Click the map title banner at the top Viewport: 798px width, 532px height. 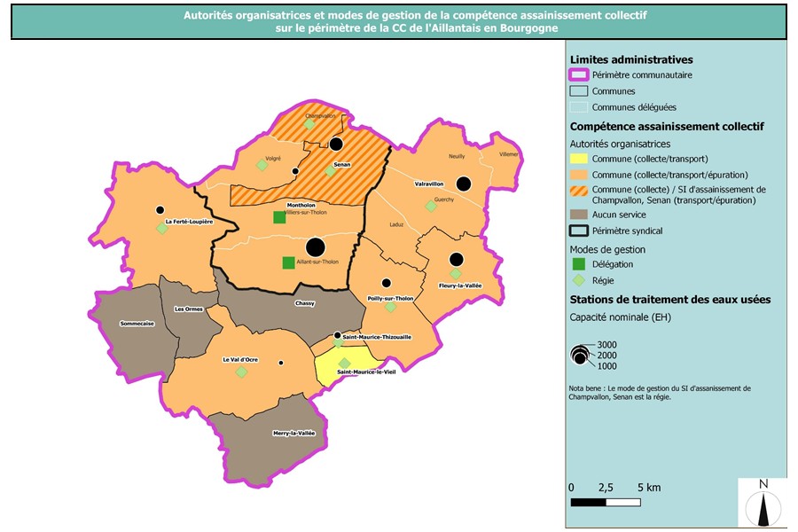tap(398, 21)
